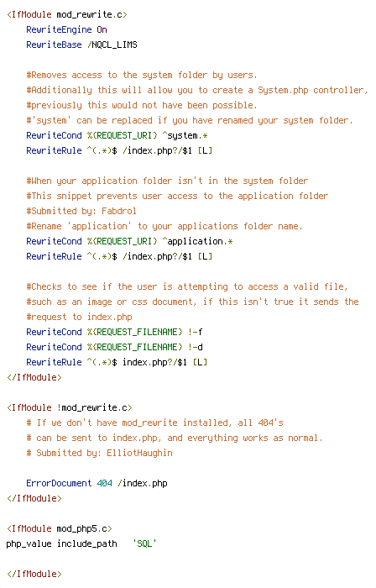Click the RewriteCond REQUEST_FILENAME !-d line
The height and width of the screenshot is (588, 376).
pos(115,347)
